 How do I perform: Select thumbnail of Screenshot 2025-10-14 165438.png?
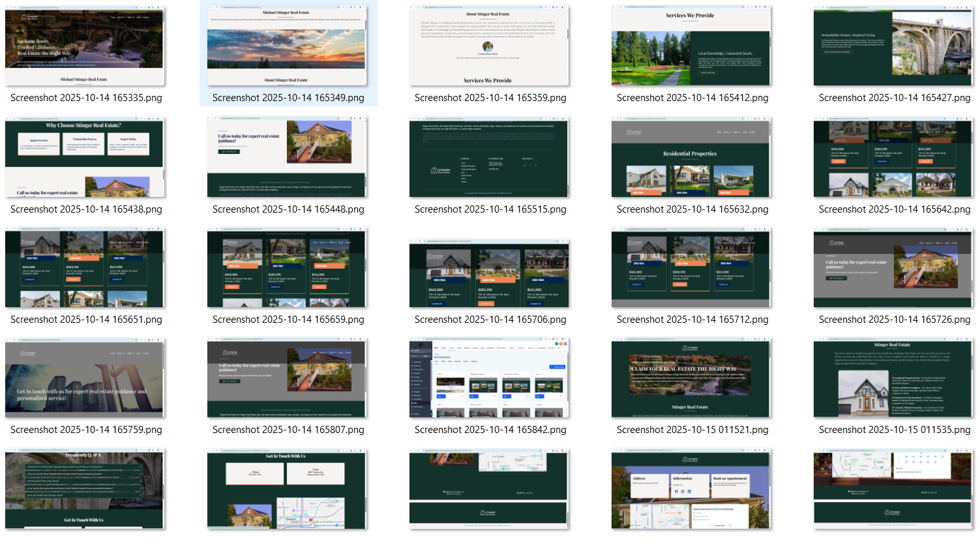tap(85, 157)
